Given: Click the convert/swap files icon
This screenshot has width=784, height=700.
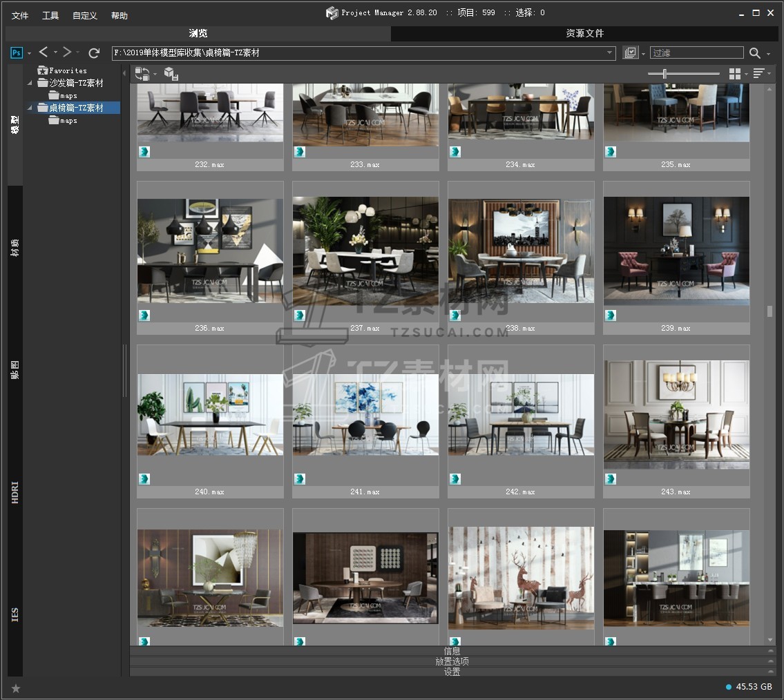Looking at the screenshot, I should [x=142, y=73].
